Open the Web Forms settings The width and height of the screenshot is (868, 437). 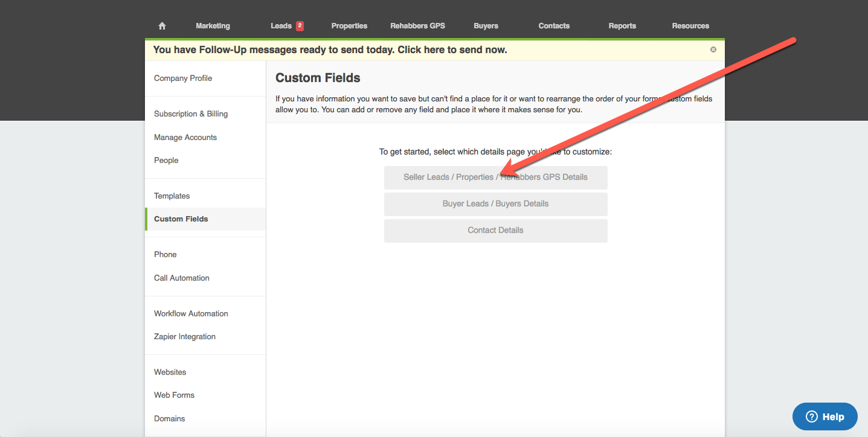[x=174, y=395]
